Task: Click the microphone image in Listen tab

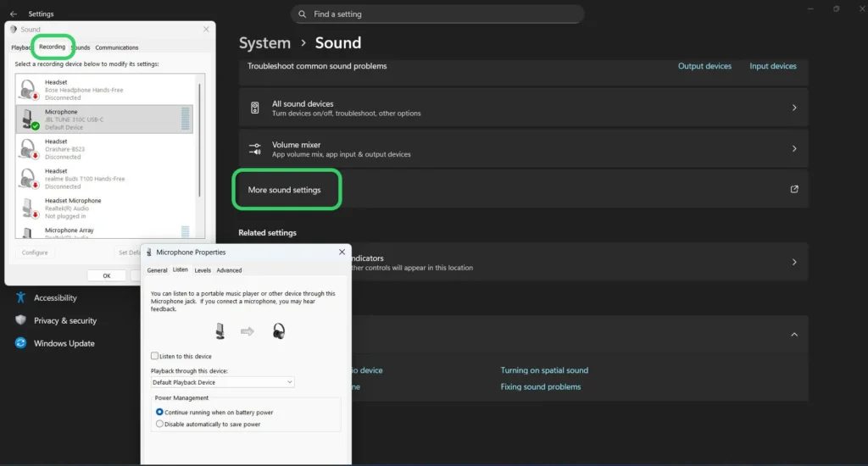Action: tap(220, 331)
